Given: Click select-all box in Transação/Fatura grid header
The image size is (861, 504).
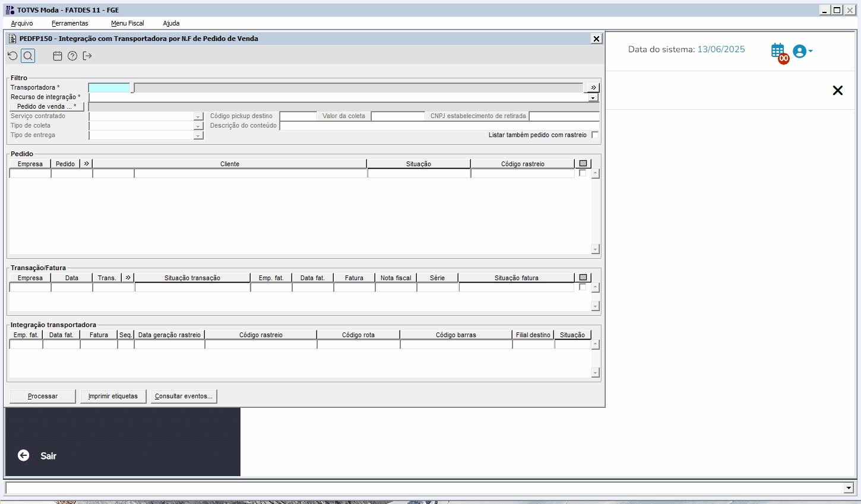Looking at the screenshot, I should [583, 277].
